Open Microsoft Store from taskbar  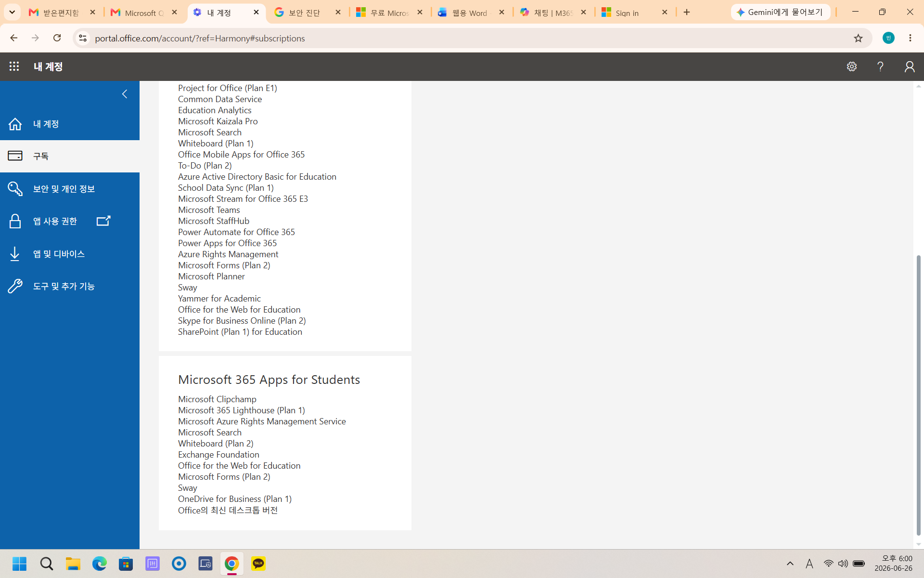[126, 564]
